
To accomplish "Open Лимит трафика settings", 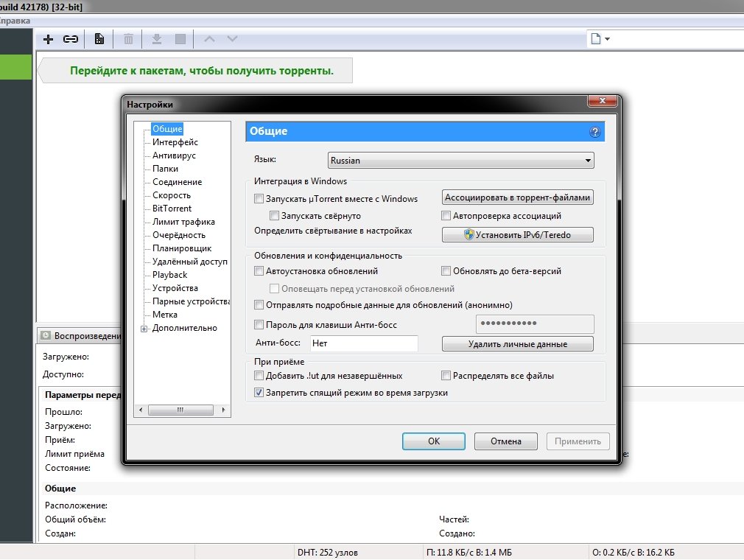I will pos(183,222).
